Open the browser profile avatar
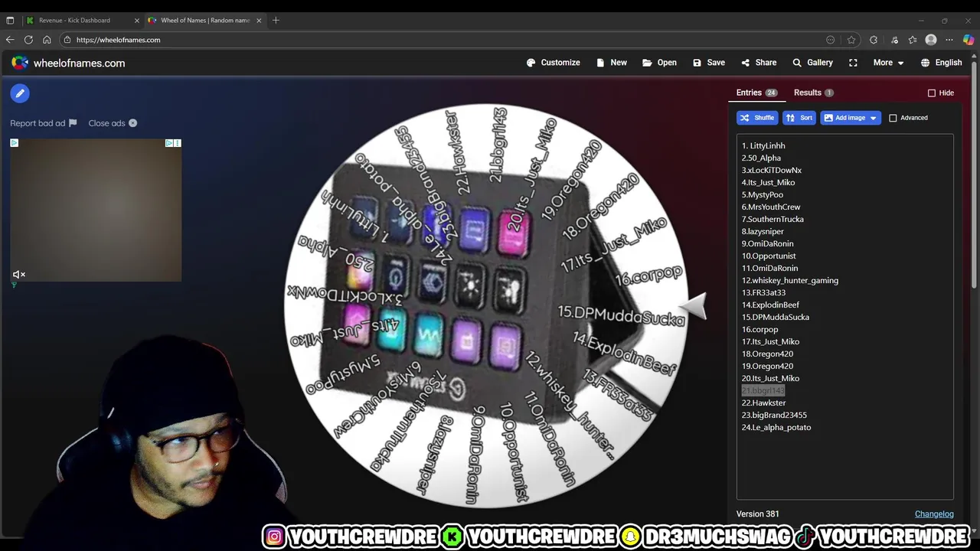This screenshot has height=551, width=980. [931, 40]
